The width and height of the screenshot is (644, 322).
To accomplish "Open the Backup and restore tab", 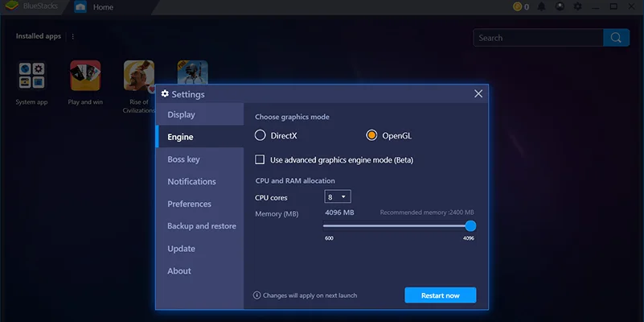I will (x=199, y=226).
